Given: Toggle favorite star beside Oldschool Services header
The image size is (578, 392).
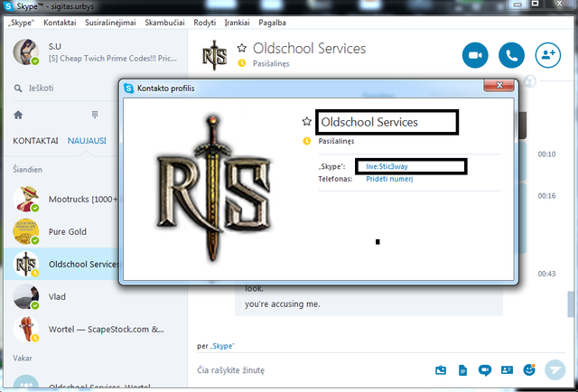Looking at the screenshot, I should tap(242, 48).
